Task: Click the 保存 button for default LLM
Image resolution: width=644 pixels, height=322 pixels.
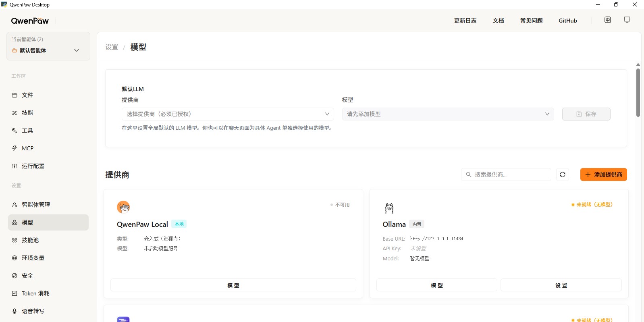Action: tap(586, 114)
